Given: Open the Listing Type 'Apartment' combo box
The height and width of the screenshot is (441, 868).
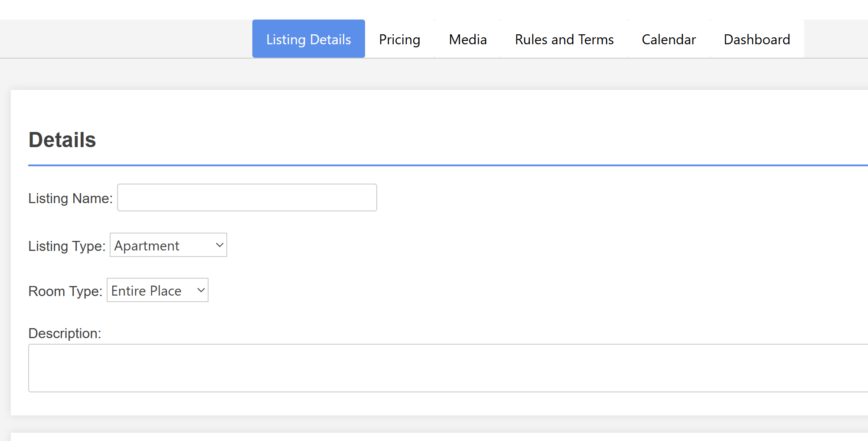Looking at the screenshot, I should 168,245.
